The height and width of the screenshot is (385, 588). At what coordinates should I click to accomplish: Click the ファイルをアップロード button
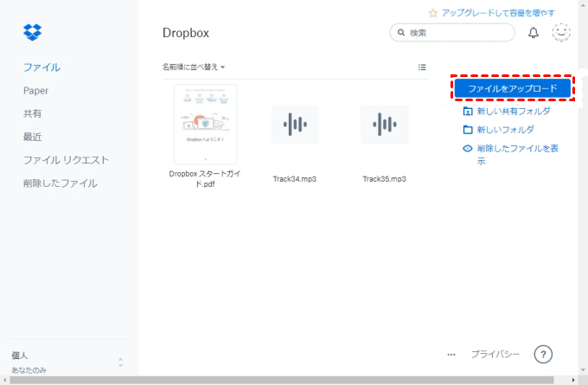point(513,88)
